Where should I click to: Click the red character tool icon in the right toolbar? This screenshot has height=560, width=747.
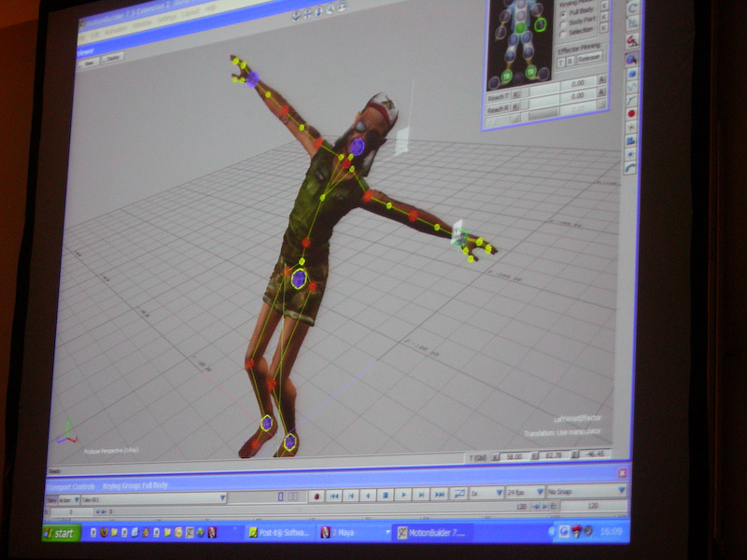[632, 41]
